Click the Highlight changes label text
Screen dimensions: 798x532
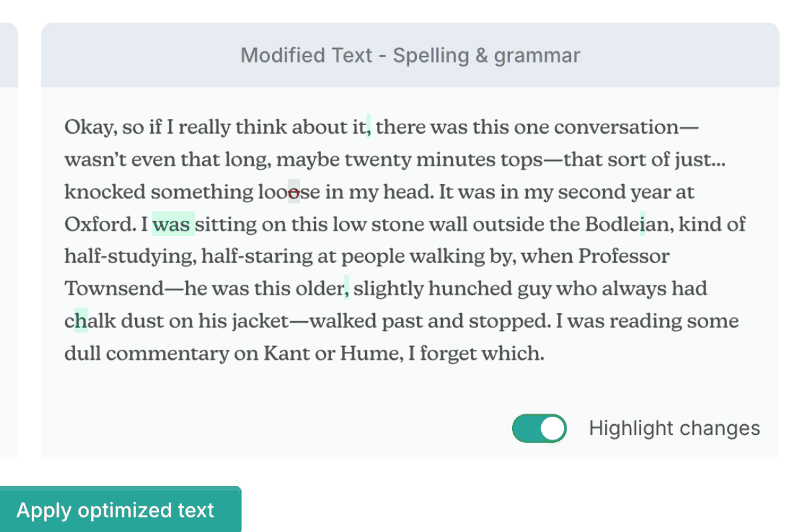[x=674, y=428]
